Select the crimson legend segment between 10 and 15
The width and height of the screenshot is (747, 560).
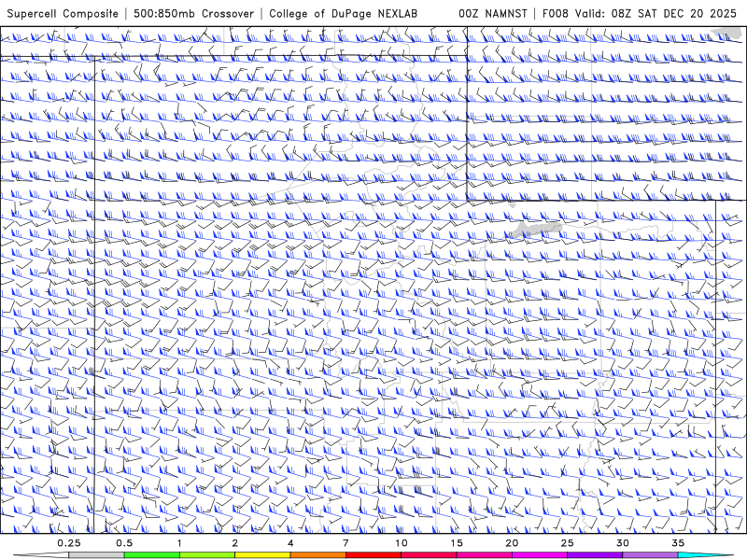coord(429,555)
